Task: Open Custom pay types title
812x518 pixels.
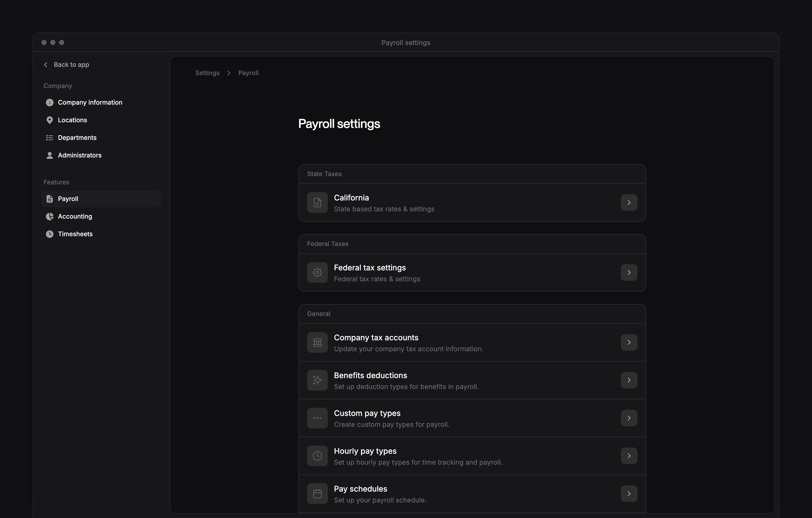Action: tap(367, 413)
